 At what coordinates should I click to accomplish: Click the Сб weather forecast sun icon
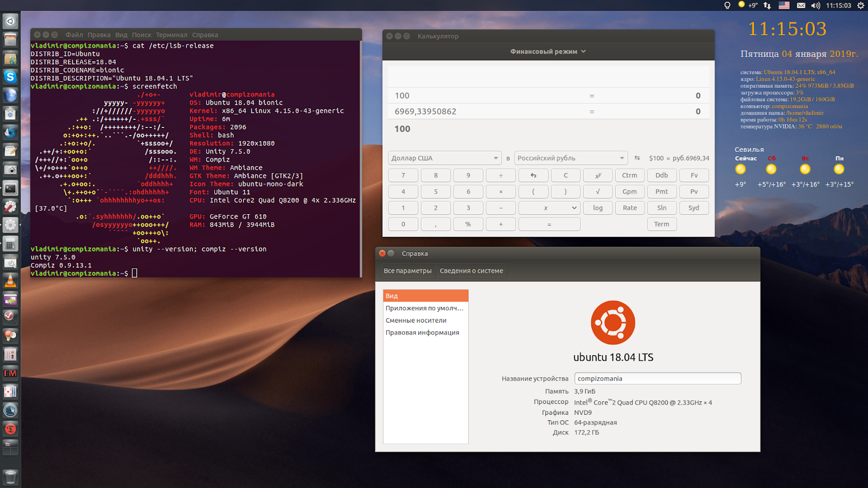[x=771, y=169]
